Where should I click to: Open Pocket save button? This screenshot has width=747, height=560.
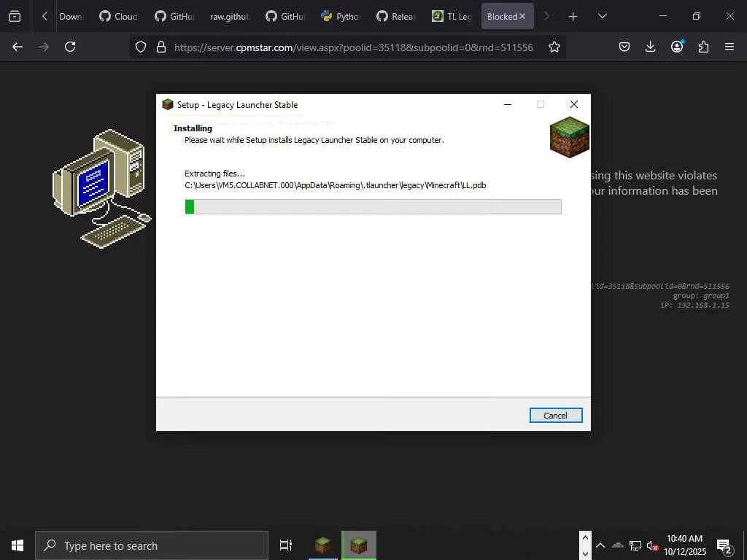(x=624, y=47)
